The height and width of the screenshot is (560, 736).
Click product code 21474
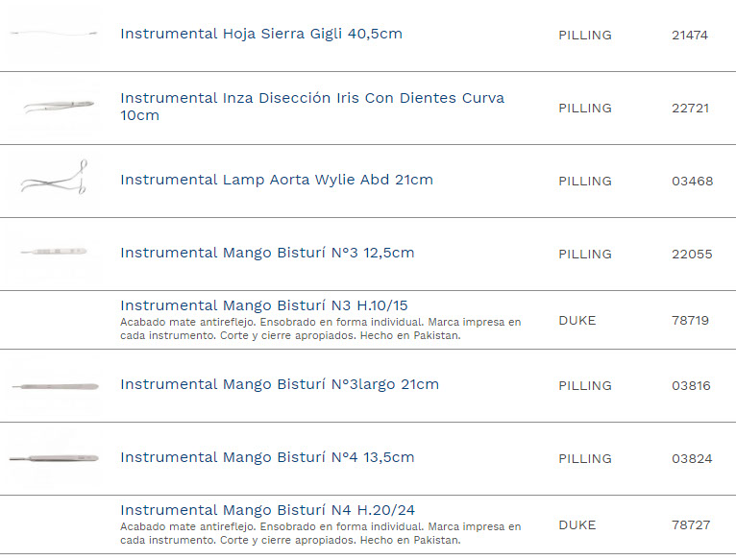pos(689,35)
